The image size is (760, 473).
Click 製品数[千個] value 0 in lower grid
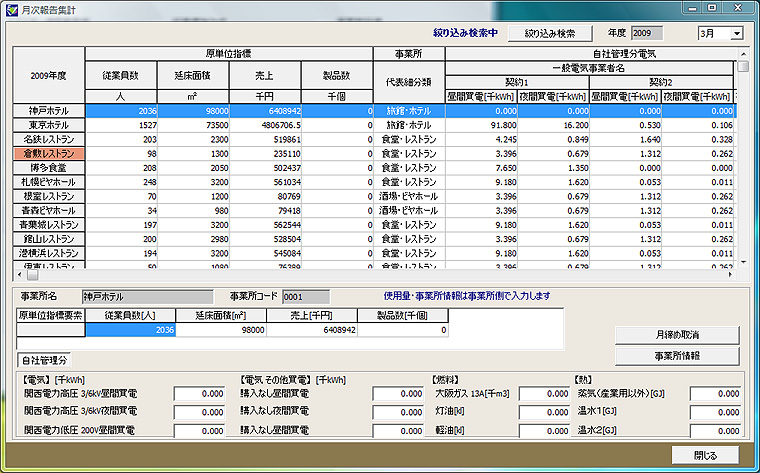[403, 330]
